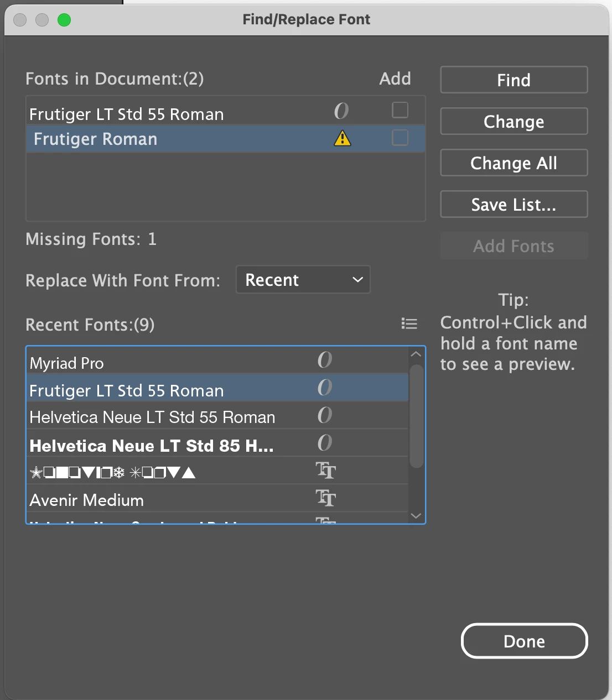The height and width of the screenshot is (700, 612).
Task: Select Frutiger LT Std 55 Roman in recent fonts
Action: 217,388
